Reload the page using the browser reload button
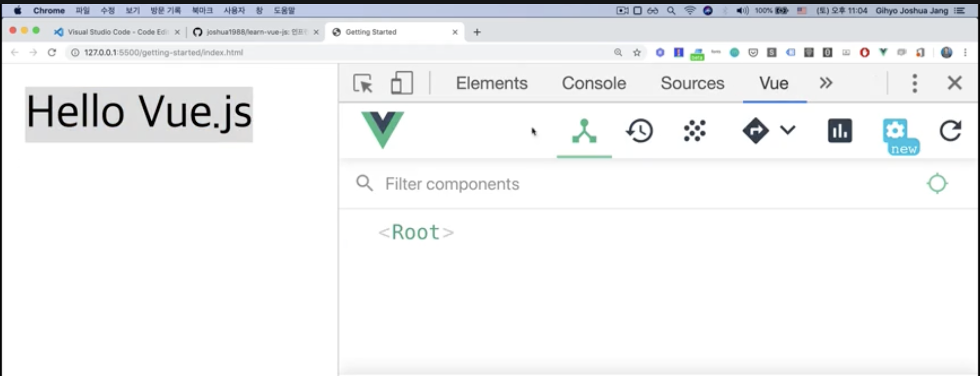 tap(52, 52)
